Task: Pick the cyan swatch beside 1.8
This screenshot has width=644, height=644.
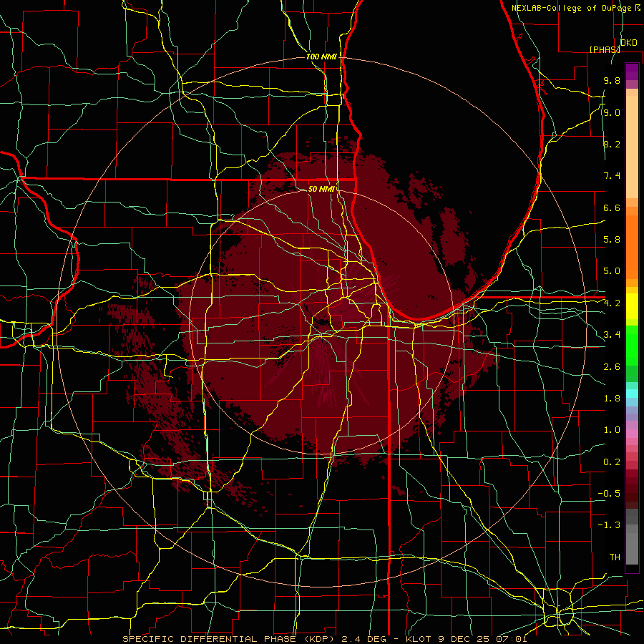Action: (632, 394)
